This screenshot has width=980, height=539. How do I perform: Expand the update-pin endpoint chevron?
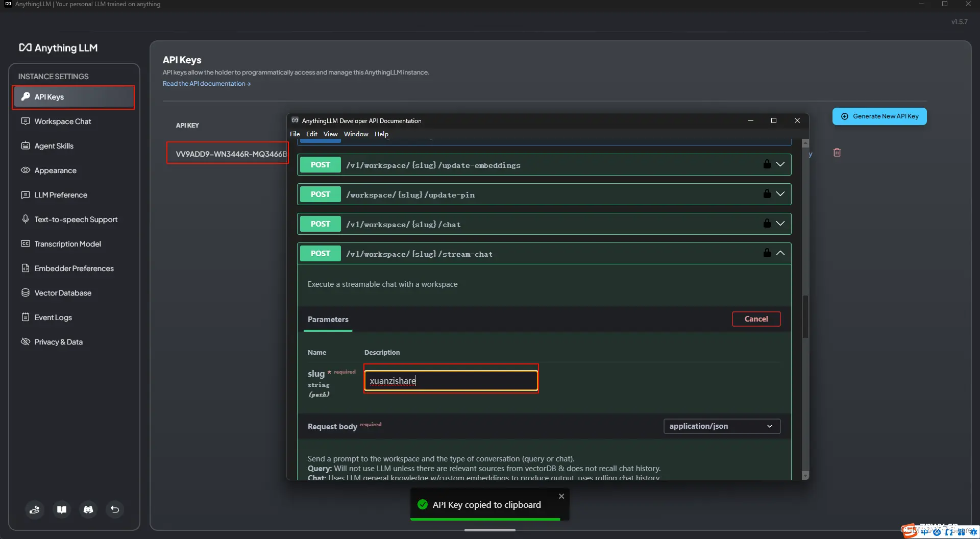click(780, 194)
